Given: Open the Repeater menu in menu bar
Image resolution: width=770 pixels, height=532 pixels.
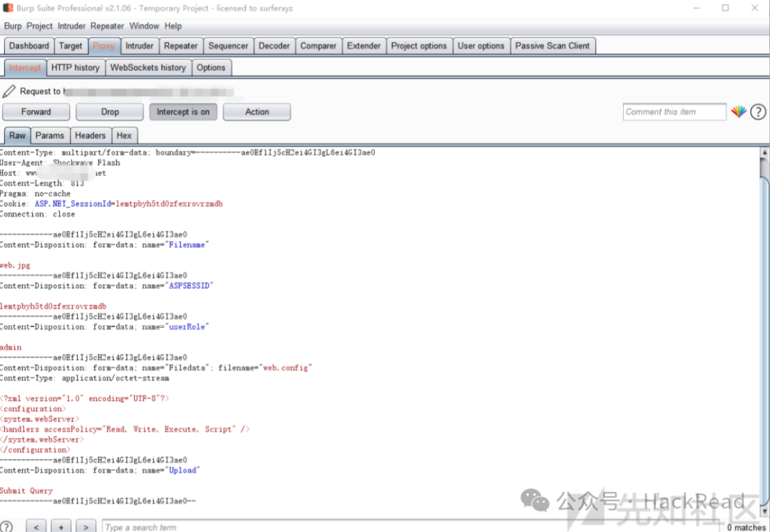Looking at the screenshot, I should [107, 26].
